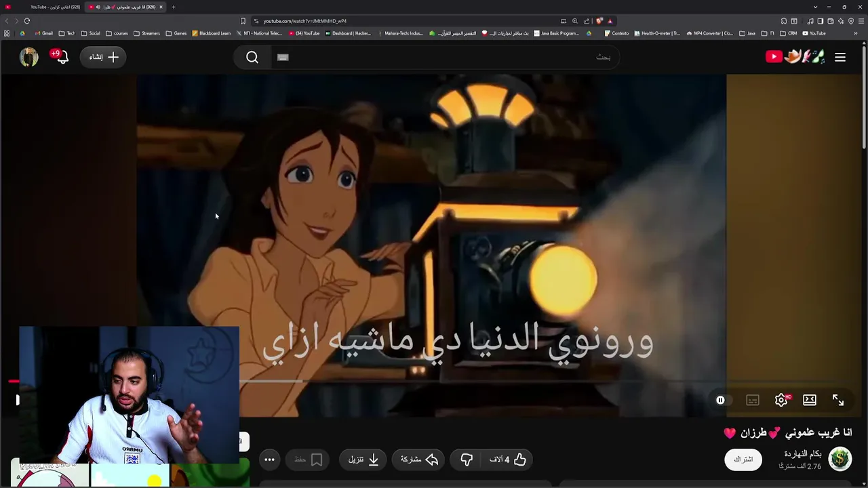Expand the courses bookmarks folder
Image resolution: width=868 pixels, height=488 pixels.
click(x=117, y=33)
